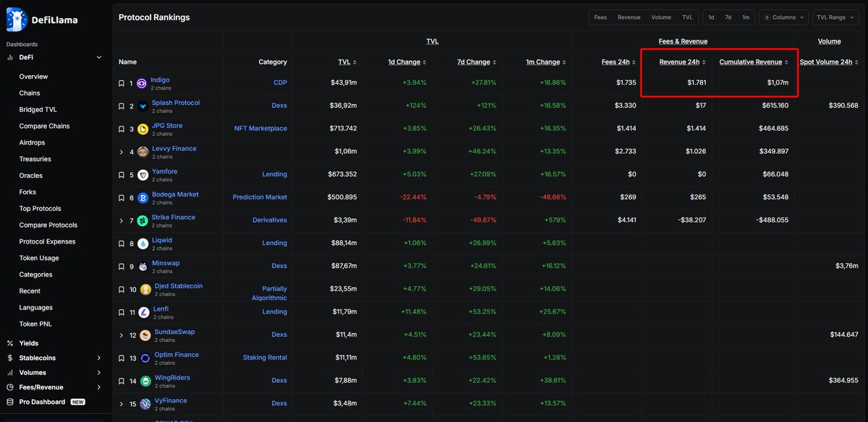Toggle the Fees filter button
The height and width of the screenshot is (422, 868).
tap(600, 17)
